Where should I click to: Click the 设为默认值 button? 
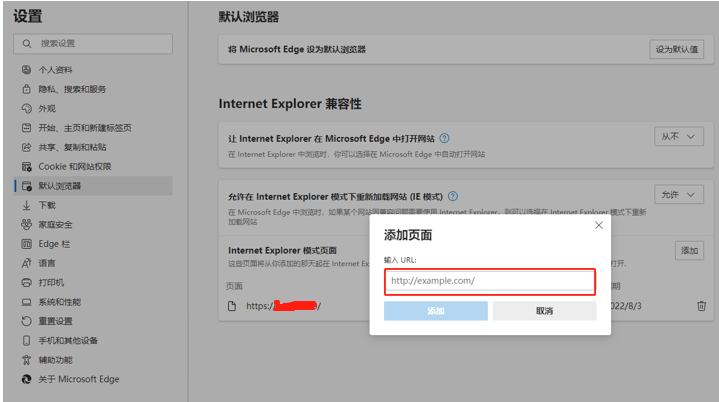click(x=676, y=50)
